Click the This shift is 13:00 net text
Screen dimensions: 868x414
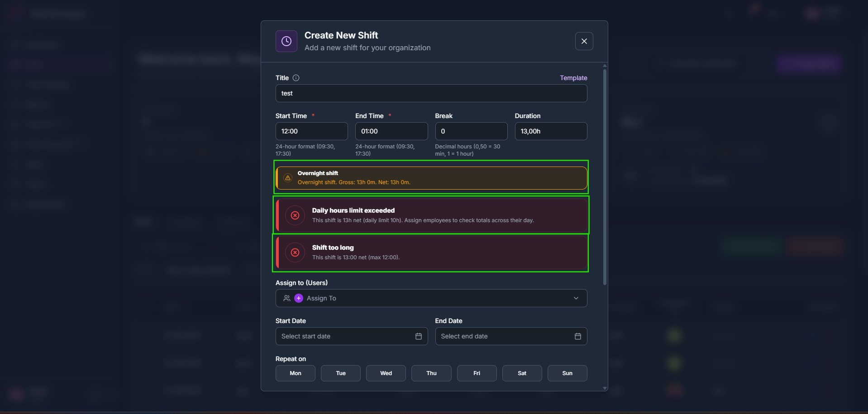coord(356,257)
